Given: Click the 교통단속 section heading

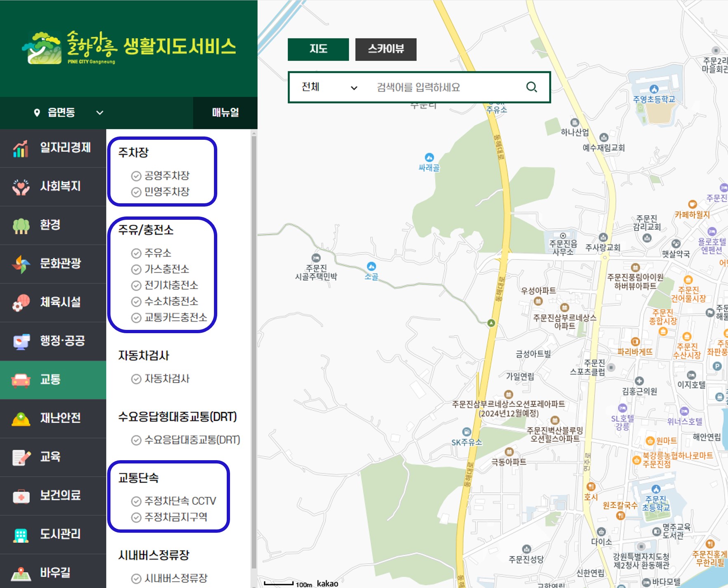Looking at the screenshot, I should click(x=139, y=478).
